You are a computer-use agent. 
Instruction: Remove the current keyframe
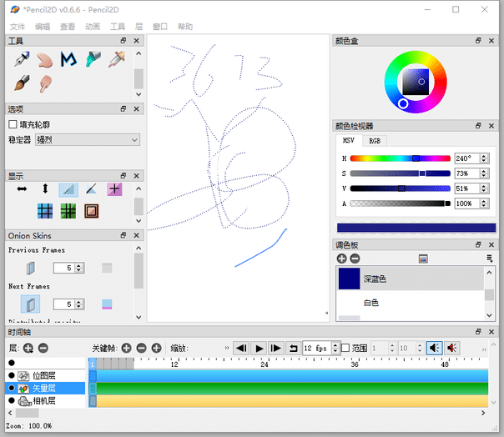click(141, 349)
